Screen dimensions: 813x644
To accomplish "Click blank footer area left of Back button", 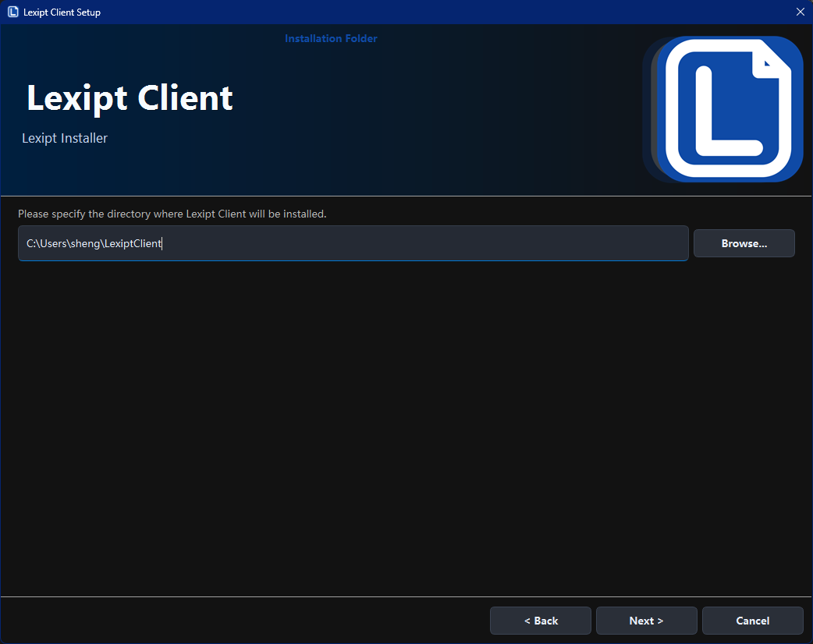I will pyautogui.click(x=234, y=621).
